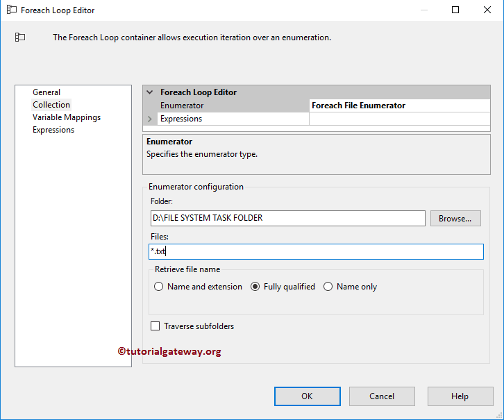Select the Enumerator property label
Viewport: 504px width, 420px height.
[x=182, y=106]
